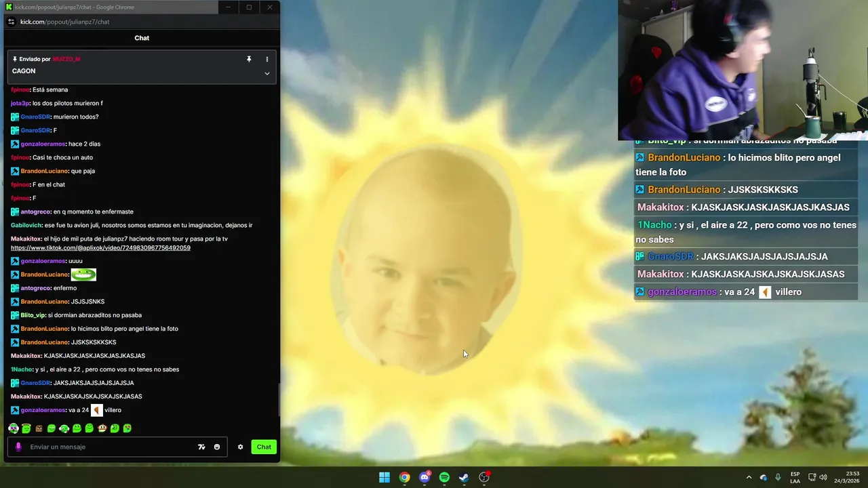This screenshot has height=488, width=868.
Task: Click badge beside gonzaloeramos hace 2 dias
Action: click(x=15, y=144)
